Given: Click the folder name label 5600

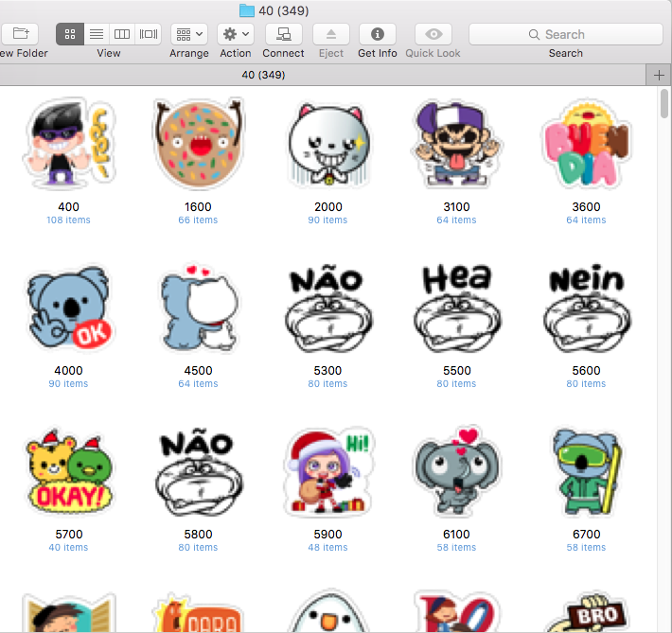Looking at the screenshot, I should (586, 371).
